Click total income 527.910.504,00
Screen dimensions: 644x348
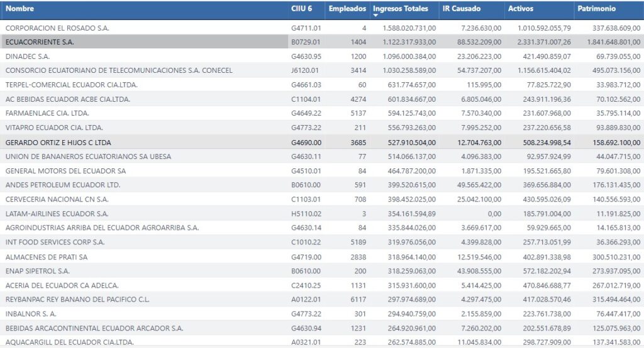coord(412,143)
